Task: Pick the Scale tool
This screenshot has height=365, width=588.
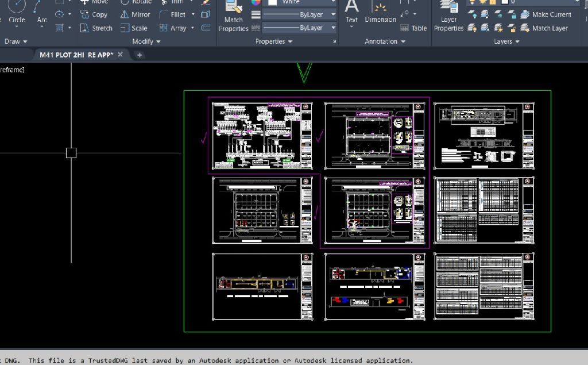Action: 134,28
